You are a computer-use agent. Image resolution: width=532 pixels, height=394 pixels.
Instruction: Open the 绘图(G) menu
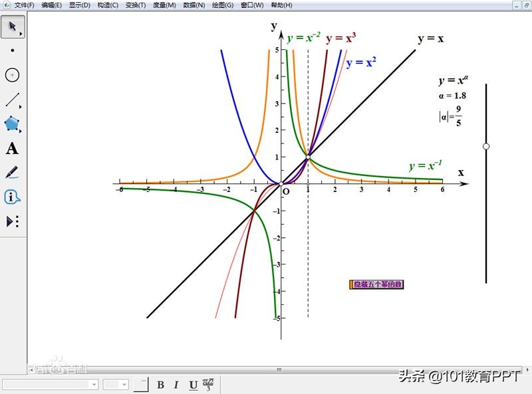click(x=223, y=5)
